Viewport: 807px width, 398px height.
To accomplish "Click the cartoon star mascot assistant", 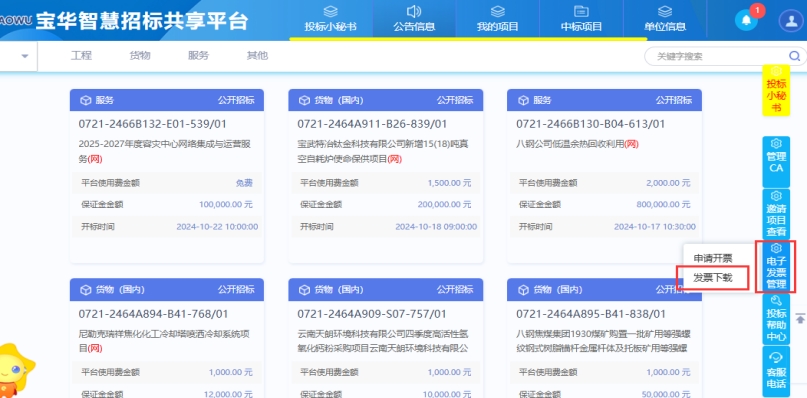I will (16, 370).
